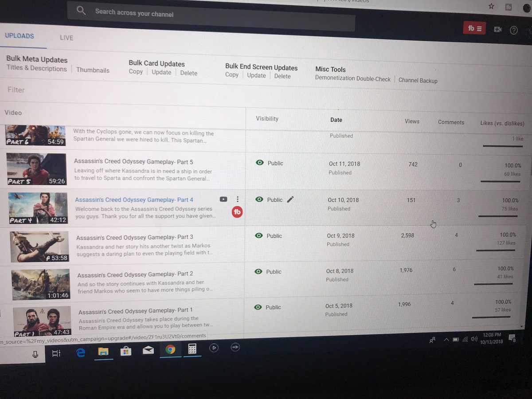Screen dimensions: 532x399
Task: Click Delete under Bulk End Screen Updates
Action: [x=282, y=76]
